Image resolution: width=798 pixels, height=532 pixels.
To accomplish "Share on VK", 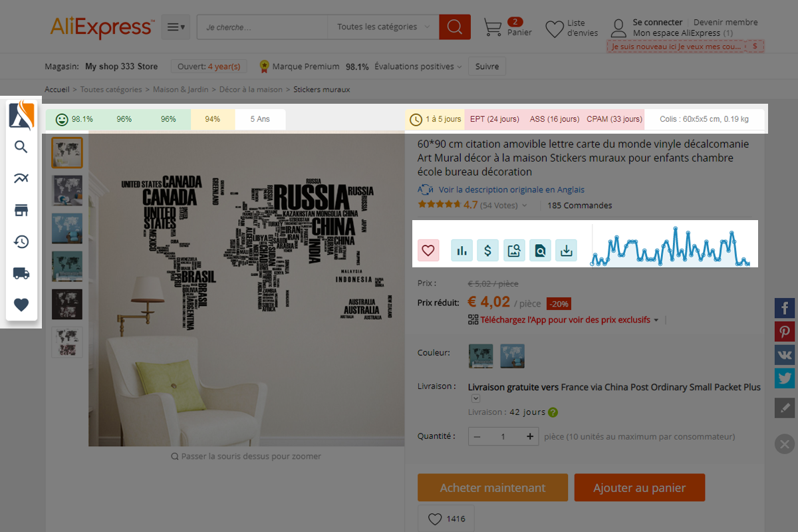I will 785,354.
